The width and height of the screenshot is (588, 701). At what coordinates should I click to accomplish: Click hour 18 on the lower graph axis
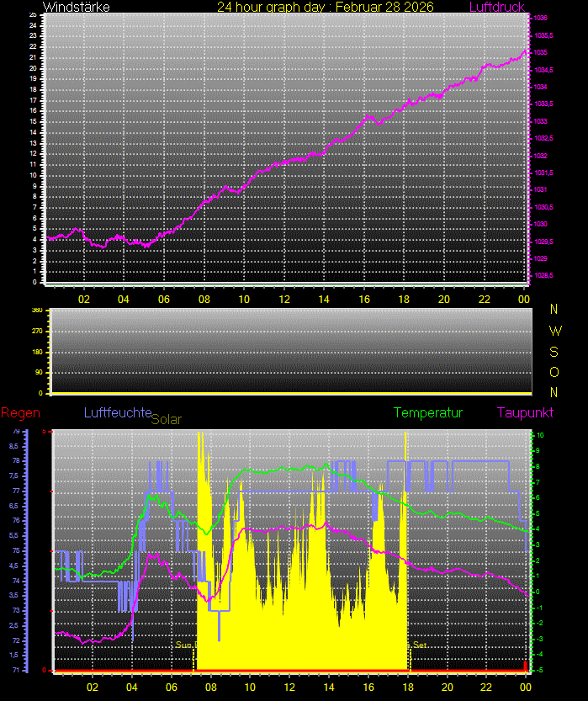407,686
